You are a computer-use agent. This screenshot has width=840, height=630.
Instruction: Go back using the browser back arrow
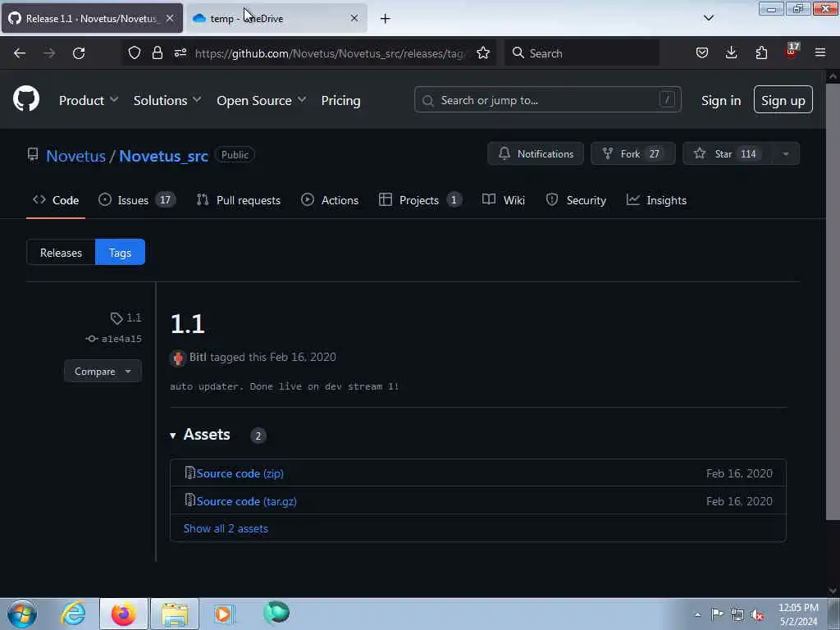20,53
